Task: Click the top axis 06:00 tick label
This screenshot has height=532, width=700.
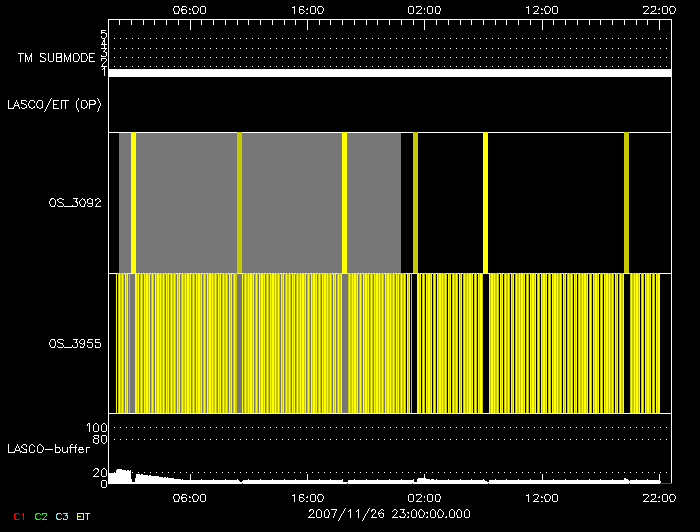Action: [x=189, y=9]
